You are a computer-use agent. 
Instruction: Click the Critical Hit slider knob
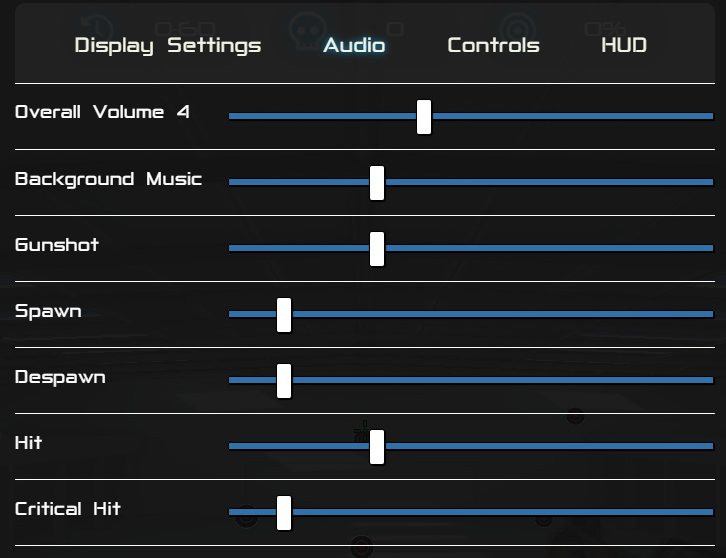point(284,513)
